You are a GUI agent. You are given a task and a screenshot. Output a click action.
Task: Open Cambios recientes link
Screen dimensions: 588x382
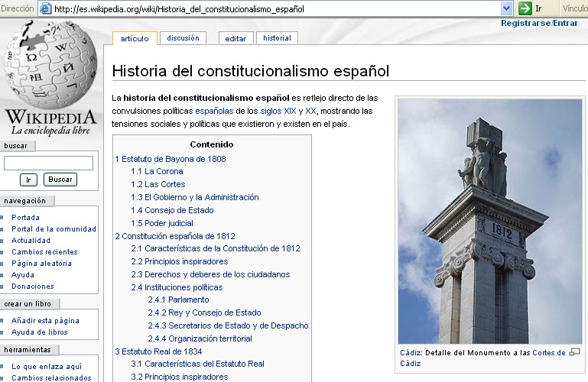(x=44, y=251)
